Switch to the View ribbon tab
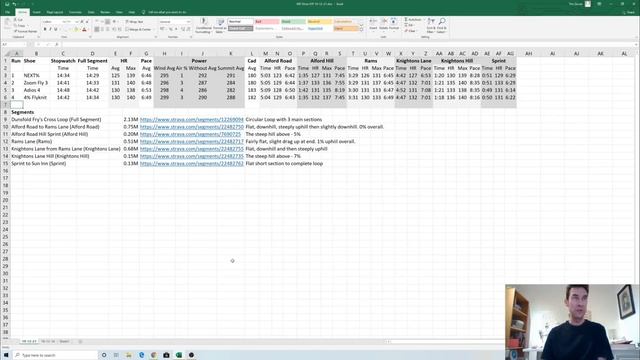This screenshot has width=640, height=360. click(119, 12)
